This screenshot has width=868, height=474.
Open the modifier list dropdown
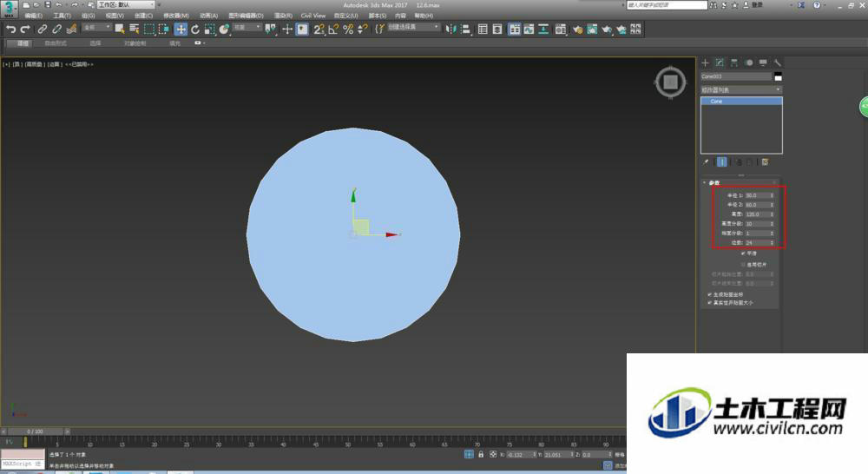click(x=741, y=89)
